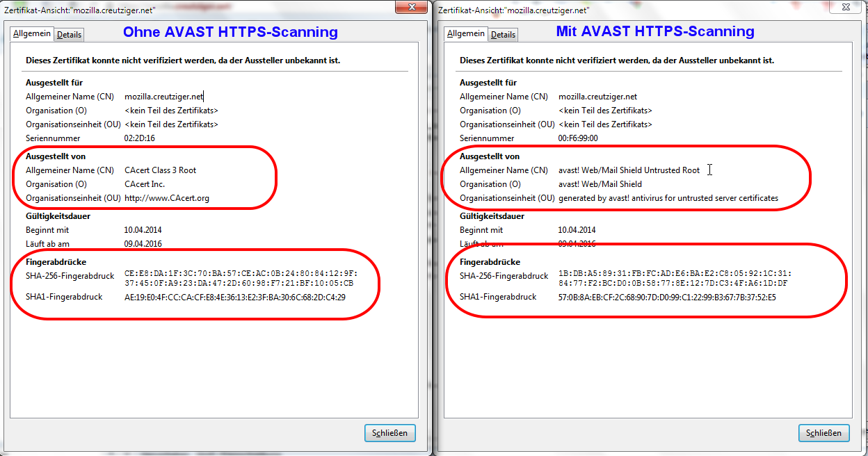Select Allgemein tab in avast certificate window

[466, 33]
